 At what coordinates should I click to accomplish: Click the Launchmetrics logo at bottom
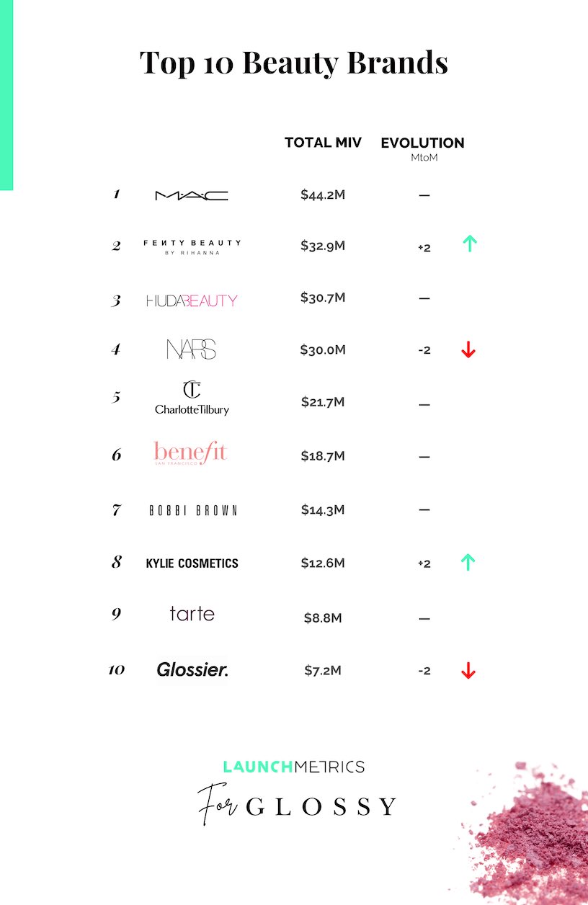(x=294, y=767)
